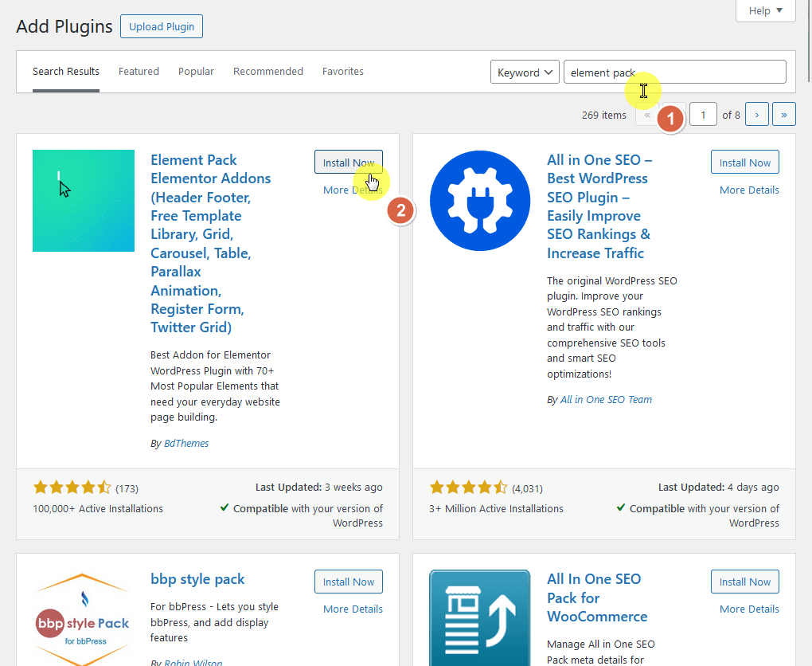Image resolution: width=812 pixels, height=666 pixels.
Task: Open the All in One SEO title link
Action: [x=599, y=206]
